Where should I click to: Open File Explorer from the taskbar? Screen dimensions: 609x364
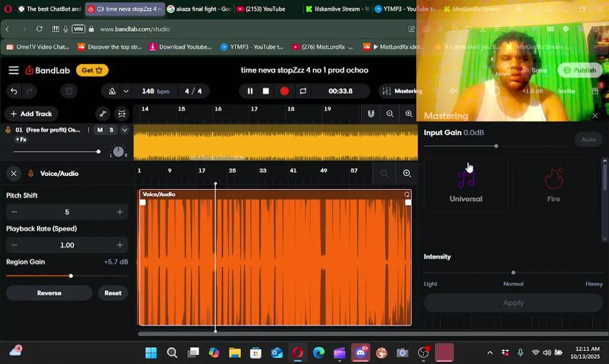click(235, 352)
